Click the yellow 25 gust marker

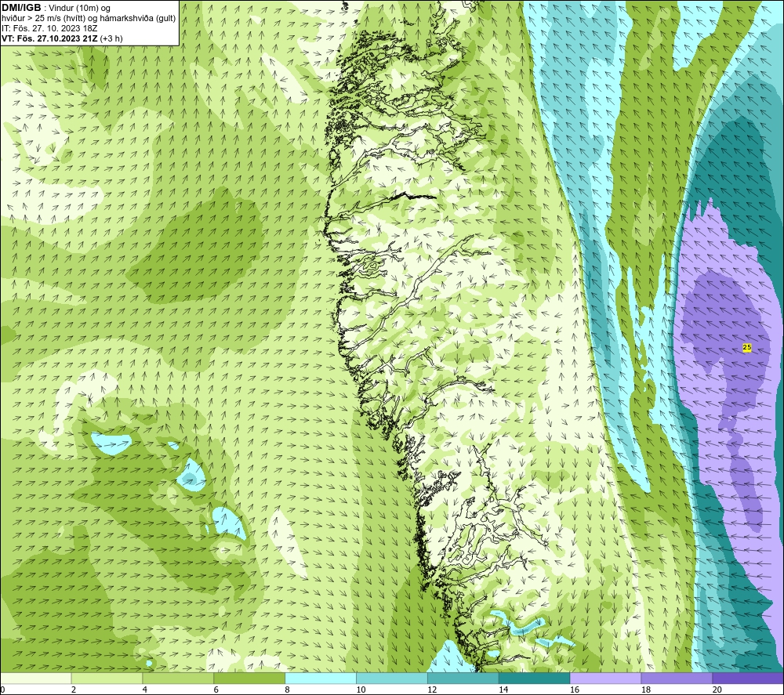coord(747,347)
